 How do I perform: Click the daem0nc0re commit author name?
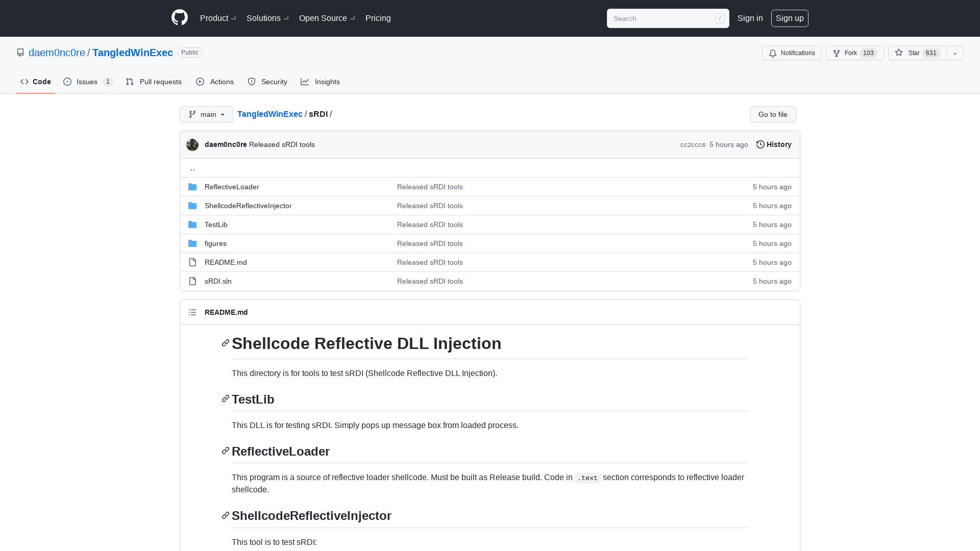(x=226, y=144)
